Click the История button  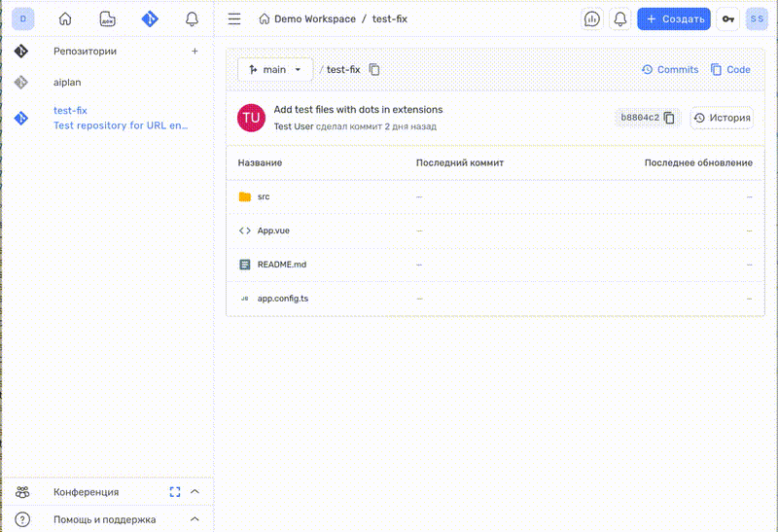722,118
